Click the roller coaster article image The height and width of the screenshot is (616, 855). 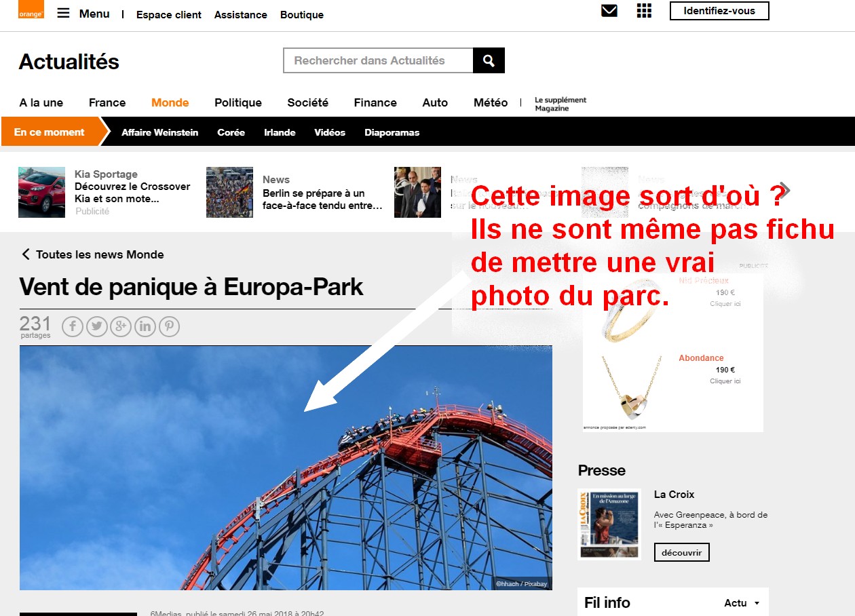(x=286, y=467)
